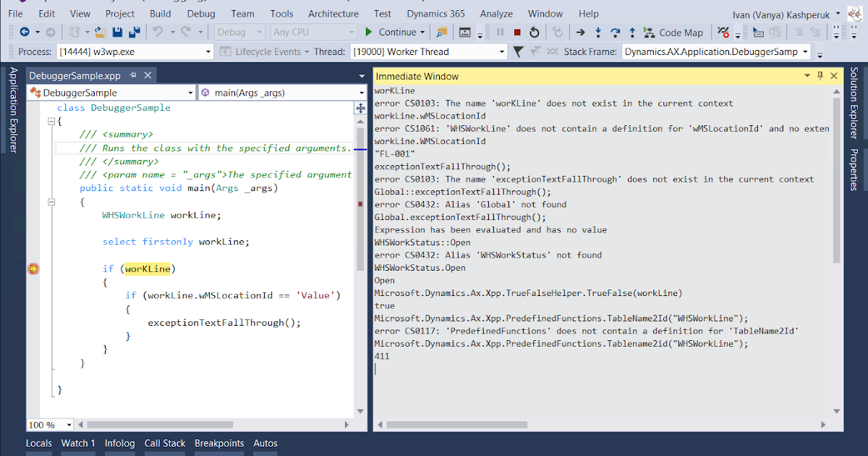This screenshot has width=868, height=456.
Task: Click the highlighted worKLine in the if statement
Action: point(148,269)
